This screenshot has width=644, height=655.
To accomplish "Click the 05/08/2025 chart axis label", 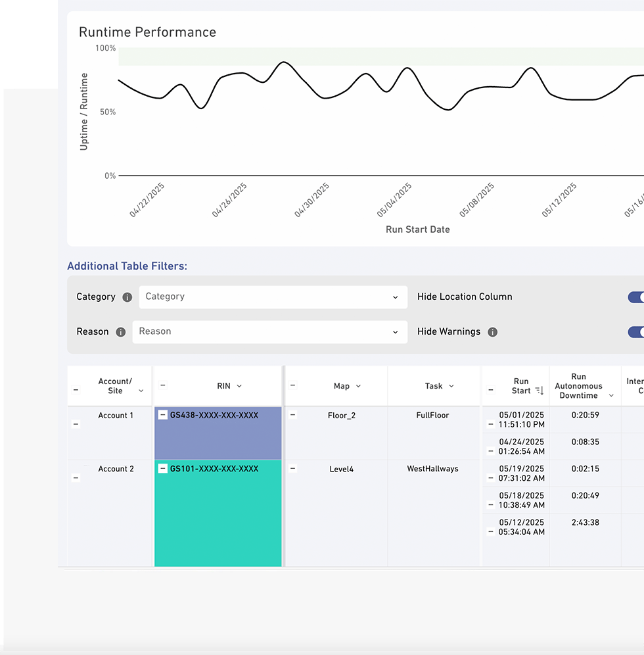I will point(476,200).
